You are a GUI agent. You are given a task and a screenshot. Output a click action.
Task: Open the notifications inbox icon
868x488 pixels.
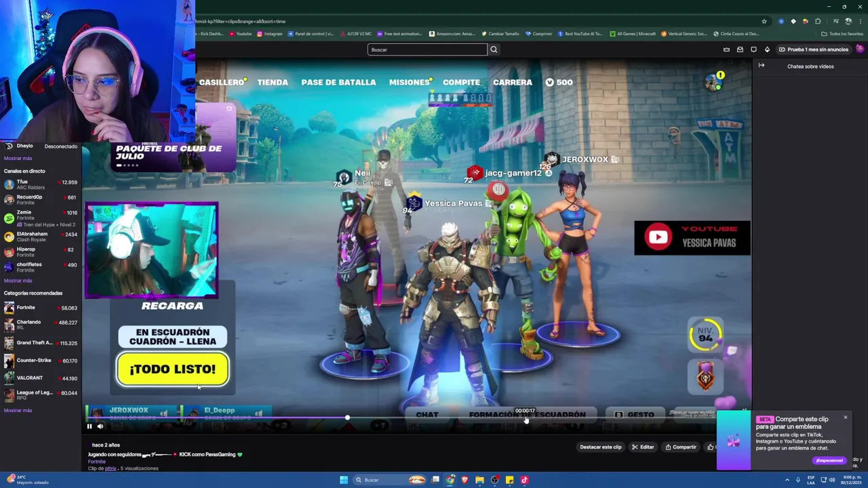[740, 49]
